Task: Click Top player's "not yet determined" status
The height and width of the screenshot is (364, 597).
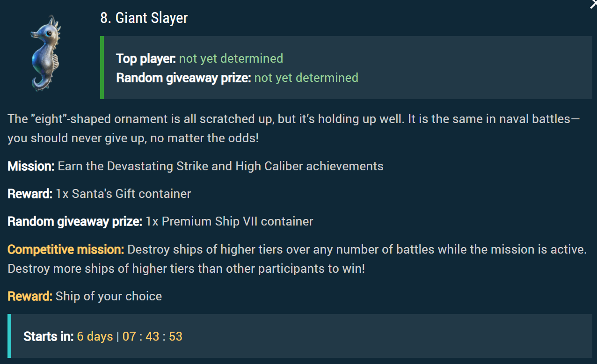Action: (x=231, y=58)
